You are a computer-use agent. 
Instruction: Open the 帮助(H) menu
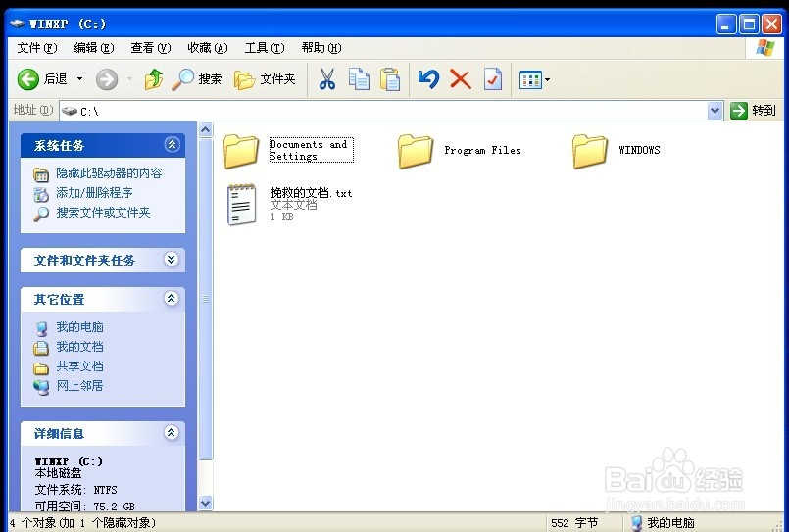click(321, 48)
